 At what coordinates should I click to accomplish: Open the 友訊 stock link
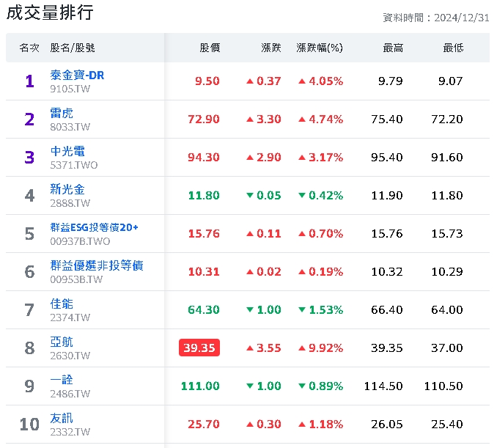pos(62,418)
